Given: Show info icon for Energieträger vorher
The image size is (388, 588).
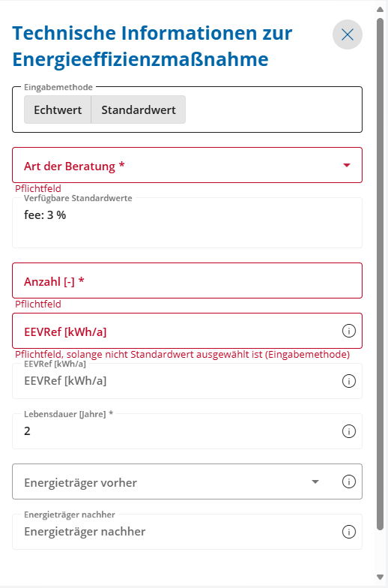Looking at the screenshot, I should 349,481.
